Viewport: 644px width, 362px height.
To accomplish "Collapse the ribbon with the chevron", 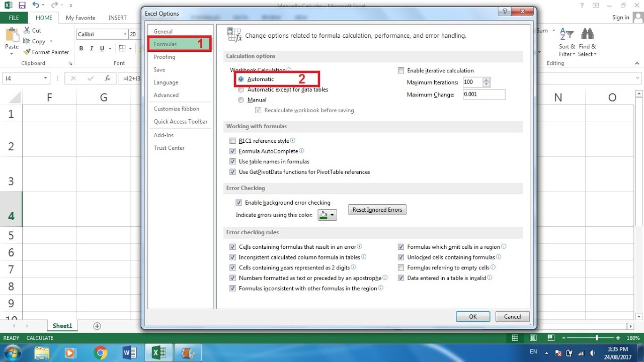I will (x=638, y=63).
